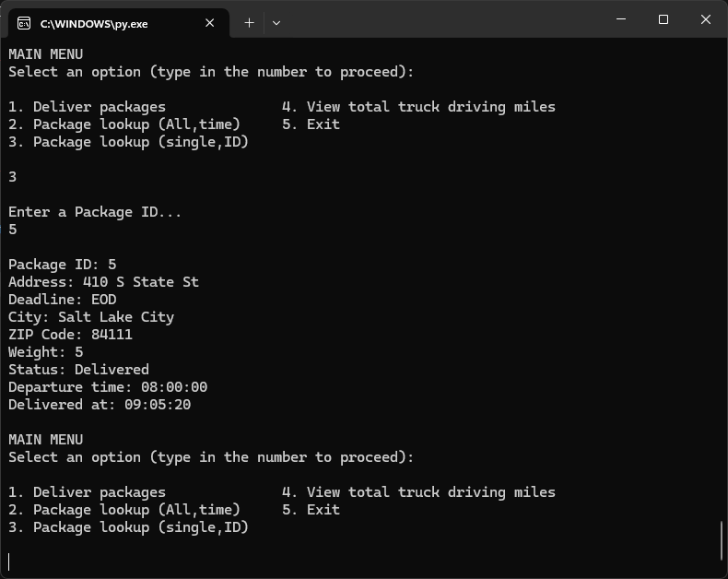Open a new tab with the plus button
Screen dimensions: 728x579
250,23
